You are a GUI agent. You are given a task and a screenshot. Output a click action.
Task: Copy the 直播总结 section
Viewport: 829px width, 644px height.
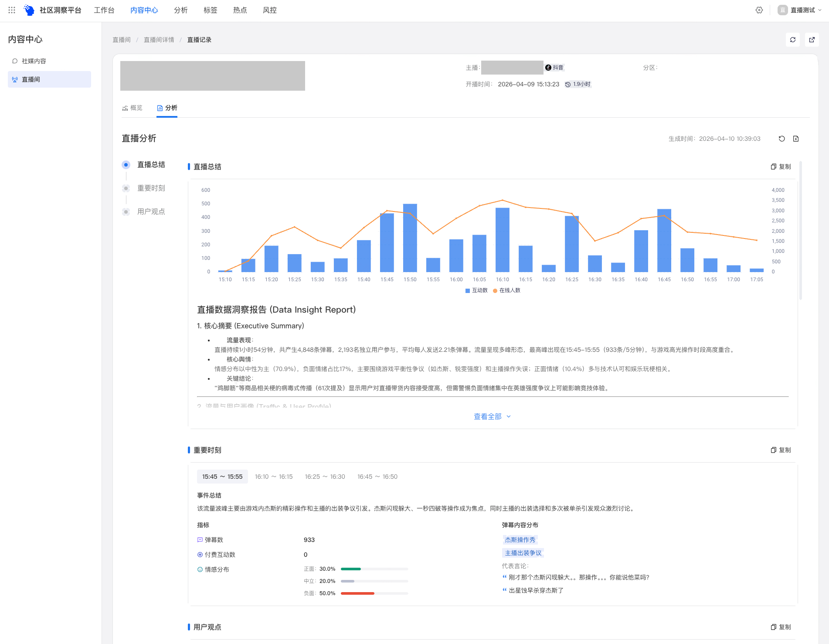pyautogui.click(x=781, y=167)
